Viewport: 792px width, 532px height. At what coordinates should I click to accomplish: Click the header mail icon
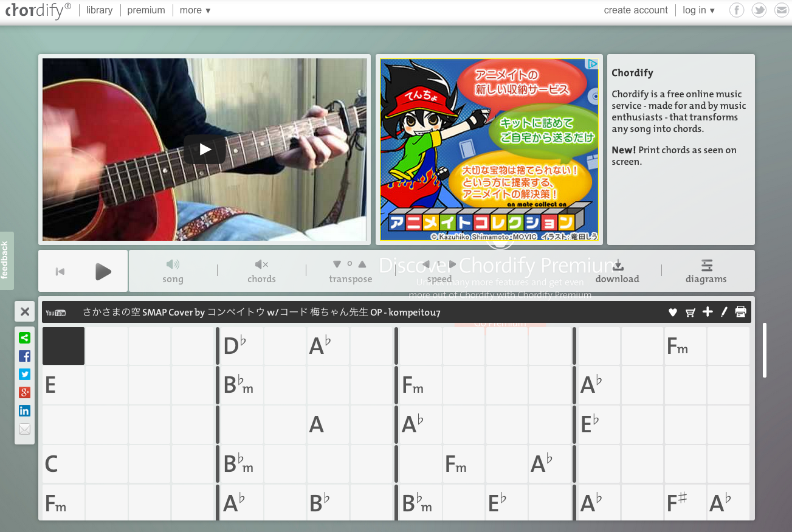pos(781,10)
